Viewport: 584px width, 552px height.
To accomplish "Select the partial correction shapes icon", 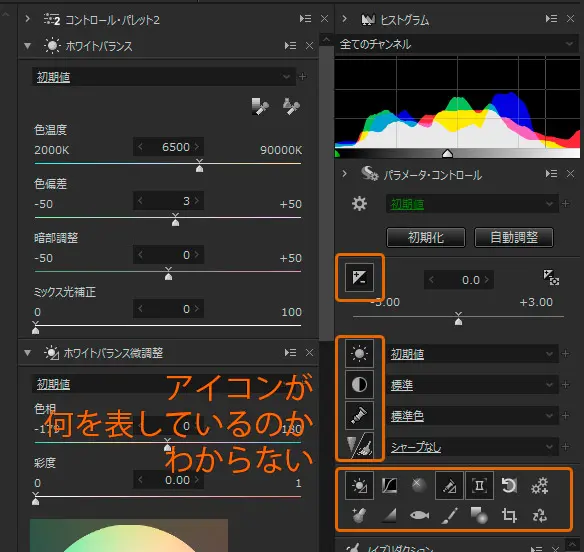I will pyautogui.click(x=479, y=515).
